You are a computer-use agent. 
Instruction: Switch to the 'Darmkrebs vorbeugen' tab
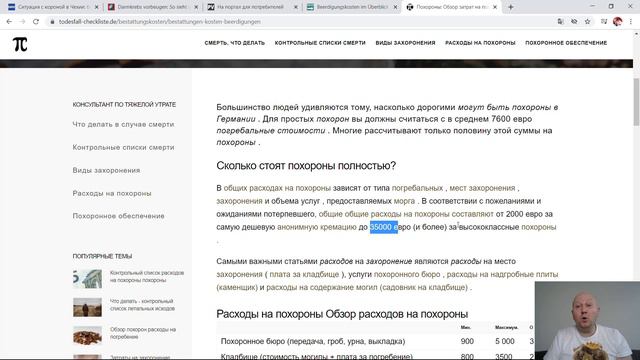click(152, 7)
